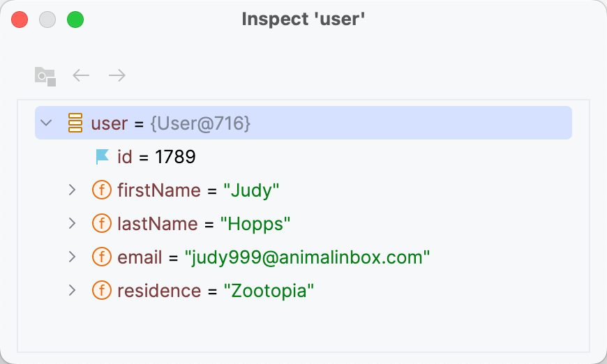Expand the residence field
Image resolution: width=607 pixels, height=364 pixels.
(71, 290)
